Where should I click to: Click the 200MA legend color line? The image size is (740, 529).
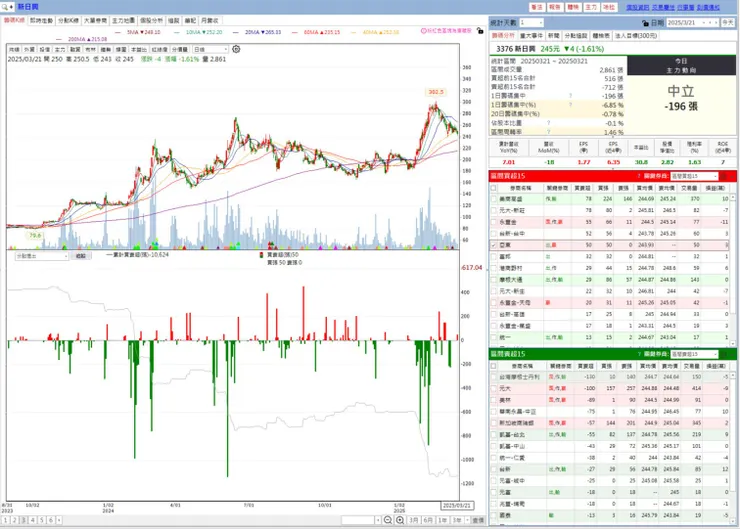[x=59, y=39]
